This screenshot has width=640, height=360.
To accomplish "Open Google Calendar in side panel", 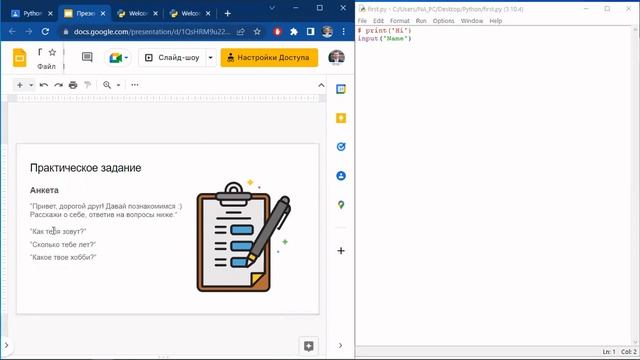I will point(341,89).
